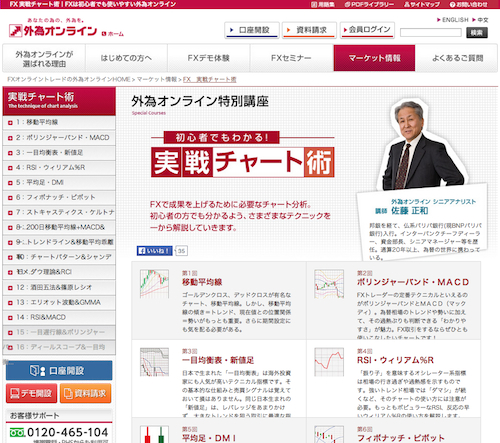The width and height of the screenshot is (500, 443).
Task: Open sidebar item 8：200日移動平均線+MACD
Action: pos(59,227)
